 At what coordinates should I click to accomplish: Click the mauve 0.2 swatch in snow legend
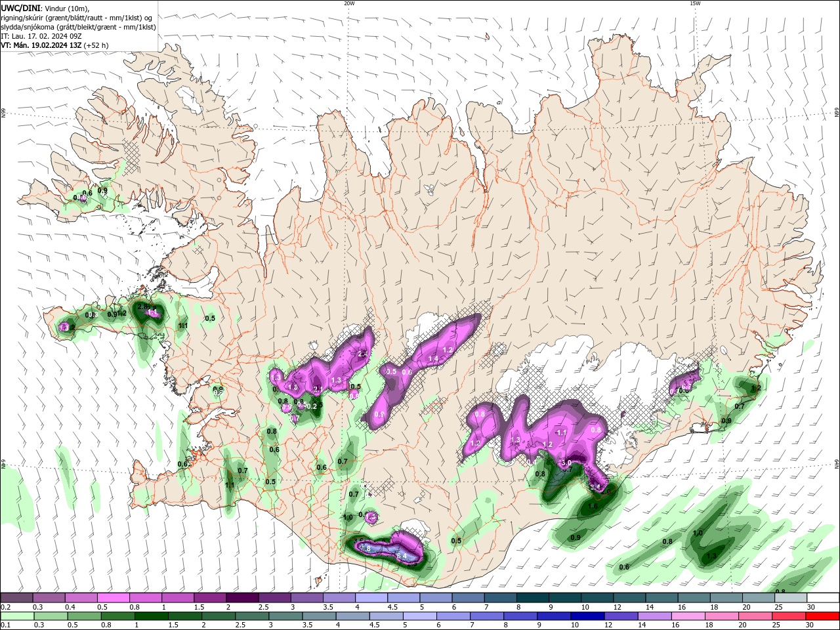16,598
